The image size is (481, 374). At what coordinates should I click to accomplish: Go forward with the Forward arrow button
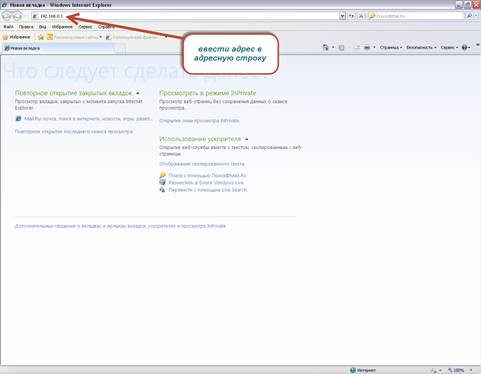(x=17, y=16)
